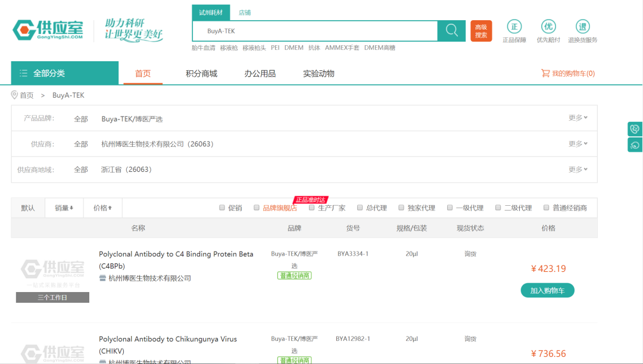
Task: Click the DMEM suggested keyword
Action: pos(294,48)
